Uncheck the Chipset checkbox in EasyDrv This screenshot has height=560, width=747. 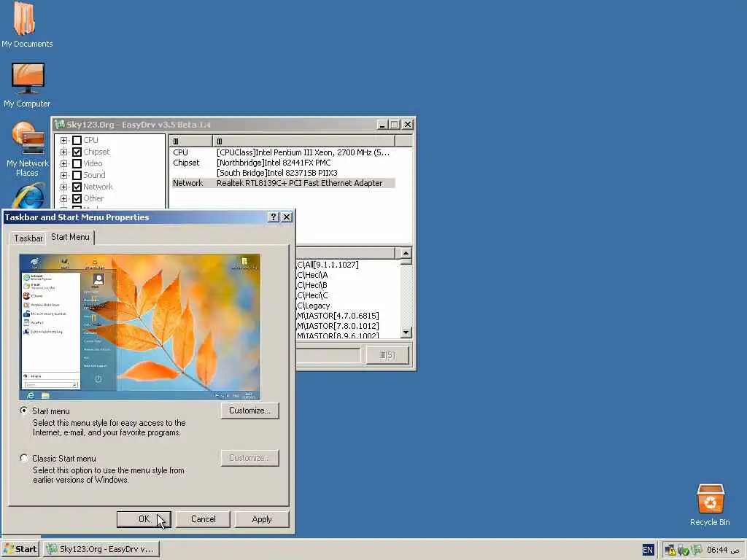[x=77, y=152]
